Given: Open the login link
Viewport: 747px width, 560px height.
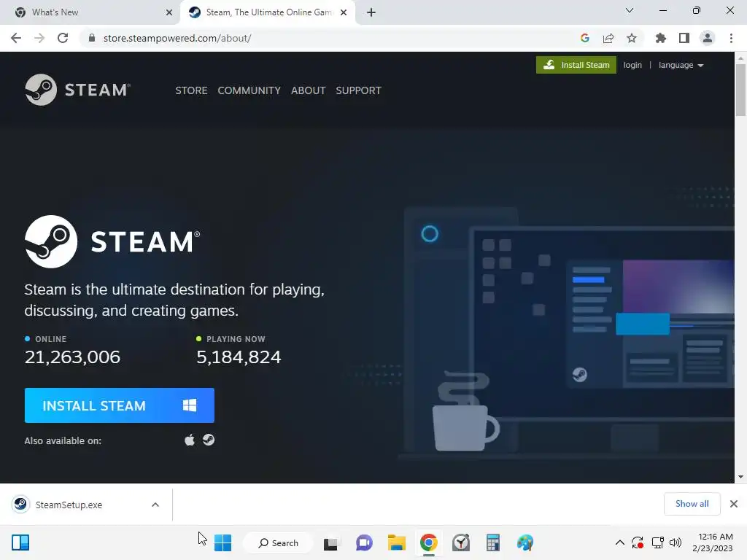Looking at the screenshot, I should coord(632,65).
